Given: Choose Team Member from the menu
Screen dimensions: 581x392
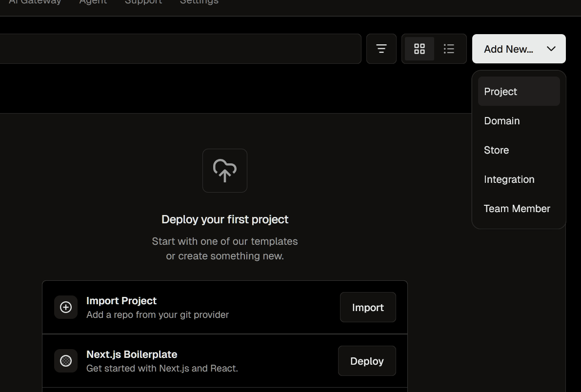Looking at the screenshot, I should [519, 209].
